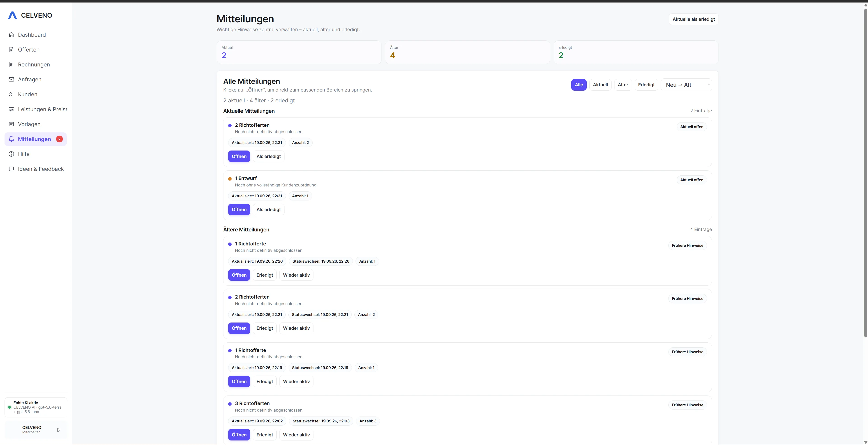The image size is (868, 445).
Task: Go to Leistungen & Preise page
Action: [36, 109]
